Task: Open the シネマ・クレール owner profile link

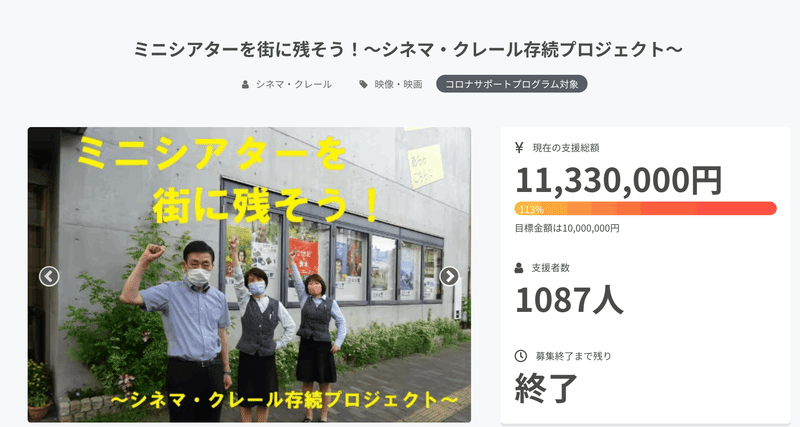Action: pos(294,84)
